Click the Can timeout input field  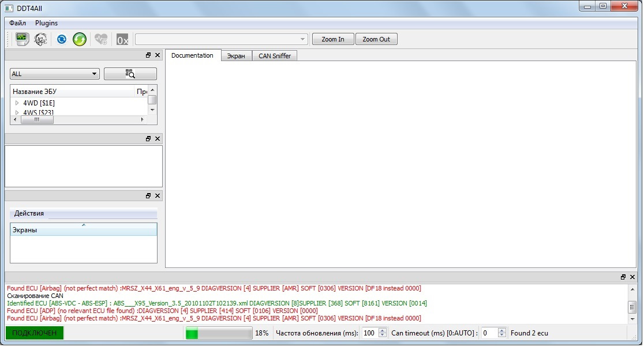click(488, 333)
